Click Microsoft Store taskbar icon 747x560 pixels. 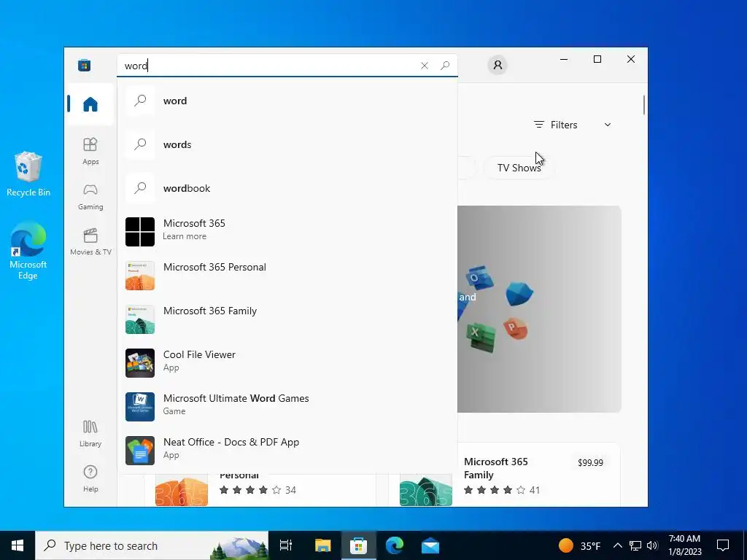(x=358, y=545)
